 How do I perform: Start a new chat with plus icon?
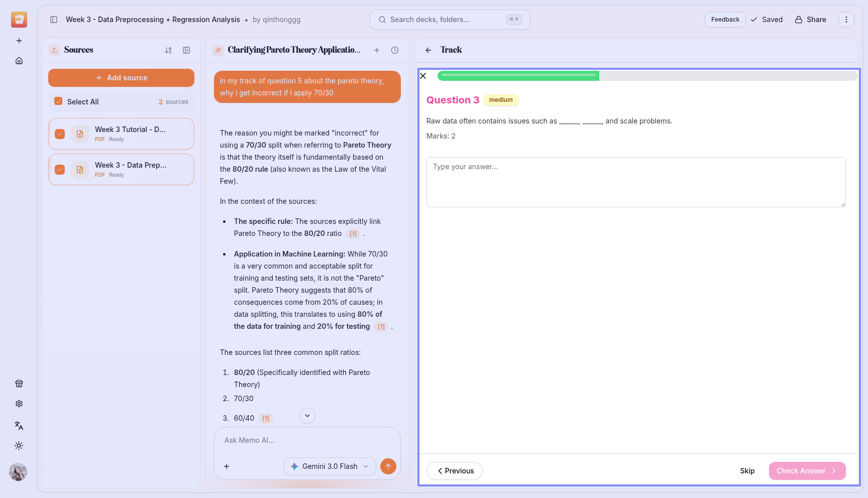point(377,50)
